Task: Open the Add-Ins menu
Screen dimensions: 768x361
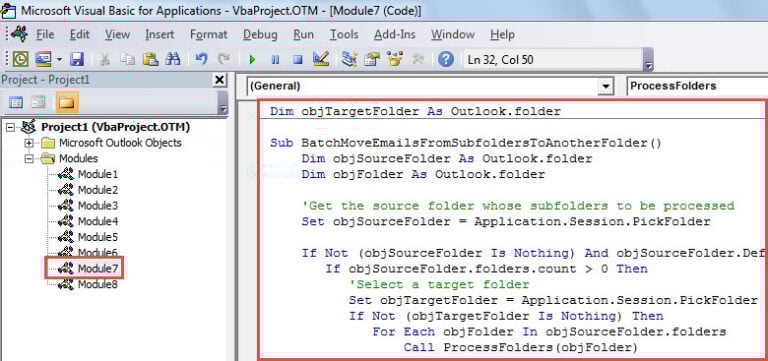Action: [x=395, y=34]
